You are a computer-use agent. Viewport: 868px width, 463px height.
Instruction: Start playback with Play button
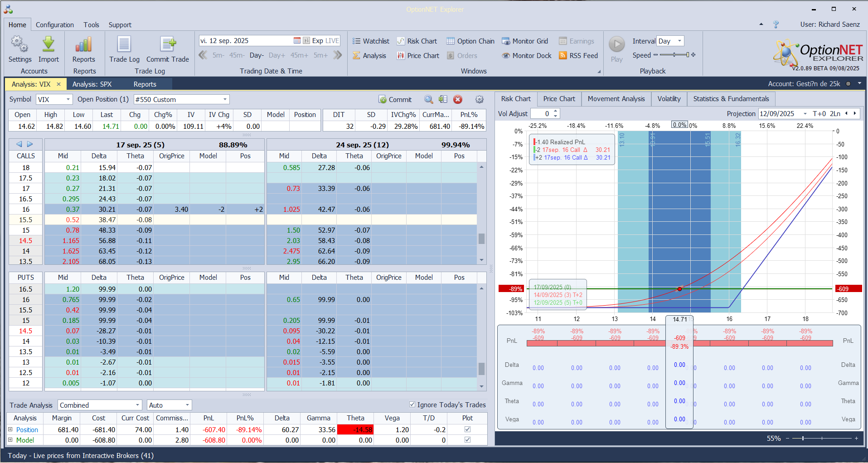click(x=616, y=44)
